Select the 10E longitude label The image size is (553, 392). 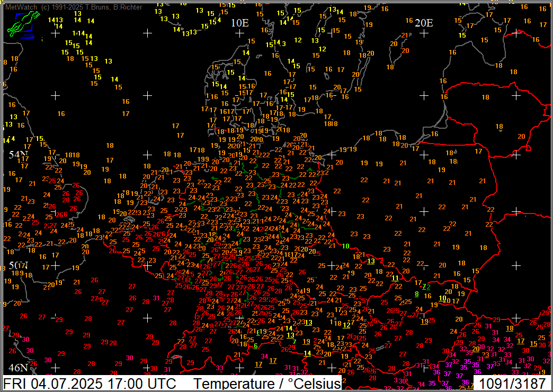(x=240, y=23)
